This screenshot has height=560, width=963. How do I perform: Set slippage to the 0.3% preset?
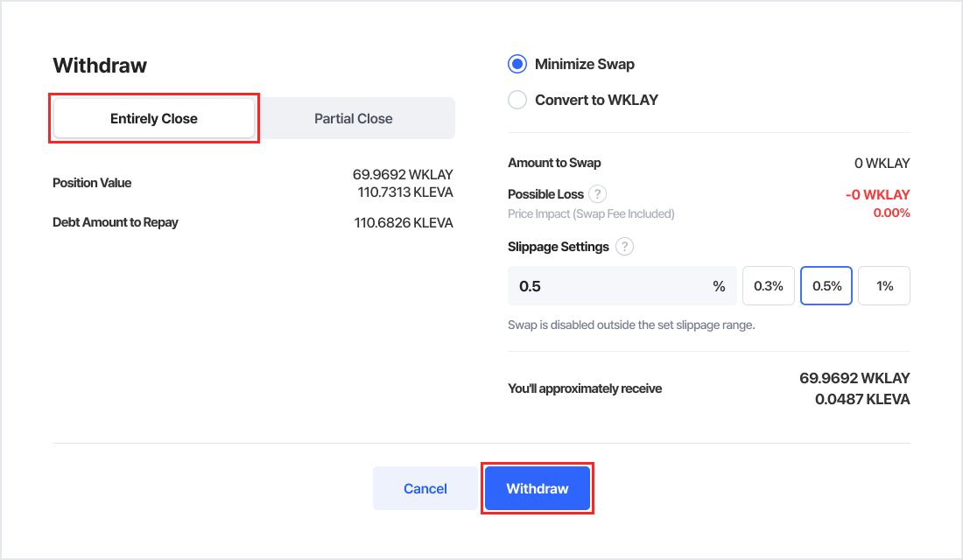pyautogui.click(x=769, y=286)
